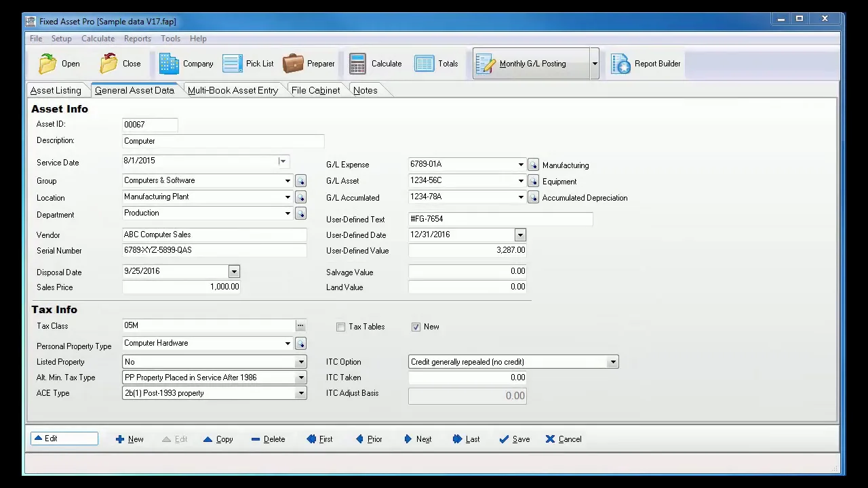Switch to the Asset Listing tab
The width and height of the screenshot is (868, 488).
pyautogui.click(x=56, y=90)
